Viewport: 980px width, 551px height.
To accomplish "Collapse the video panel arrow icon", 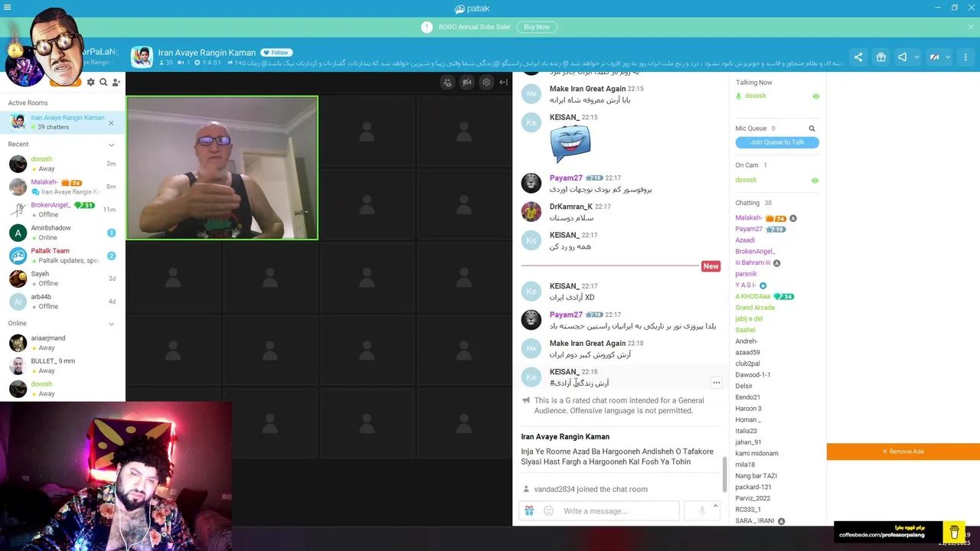I will tap(503, 83).
